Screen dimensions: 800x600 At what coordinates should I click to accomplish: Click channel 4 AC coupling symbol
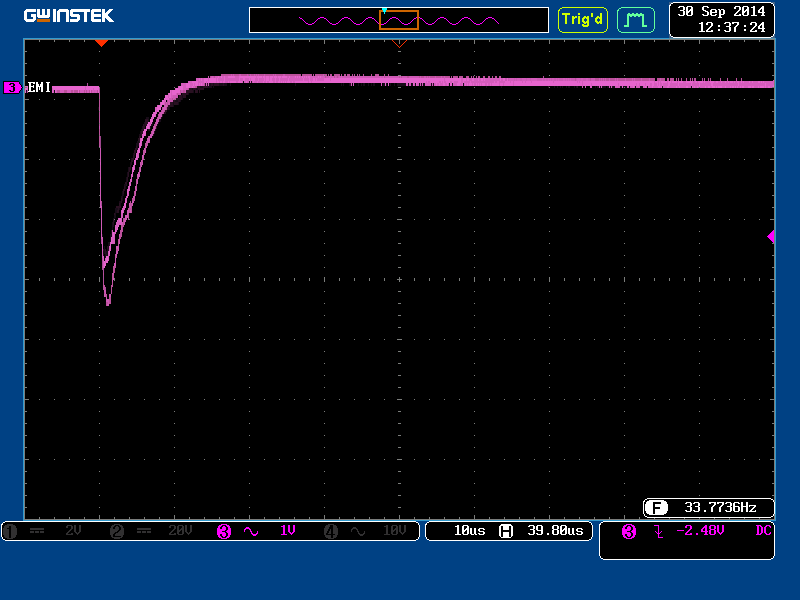click(x=358, y=532)
